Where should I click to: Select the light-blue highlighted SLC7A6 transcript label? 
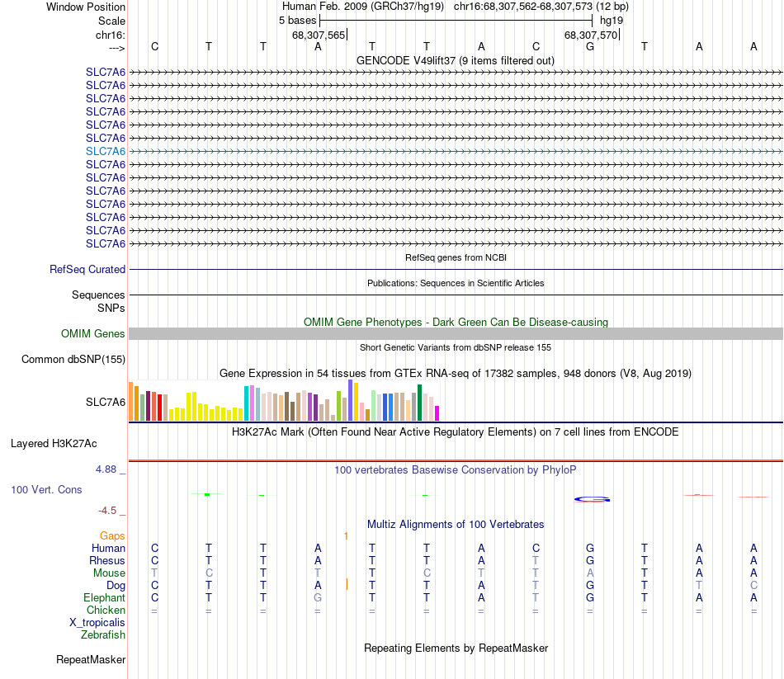pyautogui.click(x=106, y=151)
